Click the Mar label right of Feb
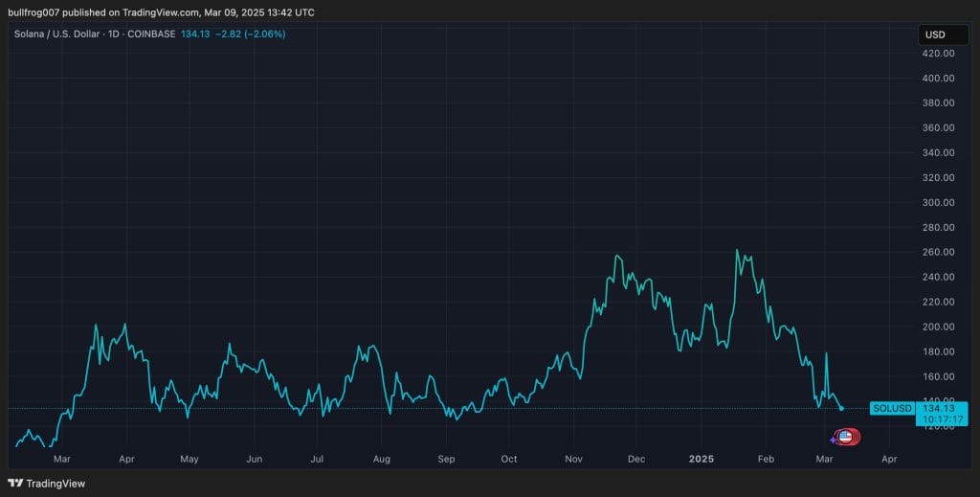Screen dimensions: 980x497 824,459
